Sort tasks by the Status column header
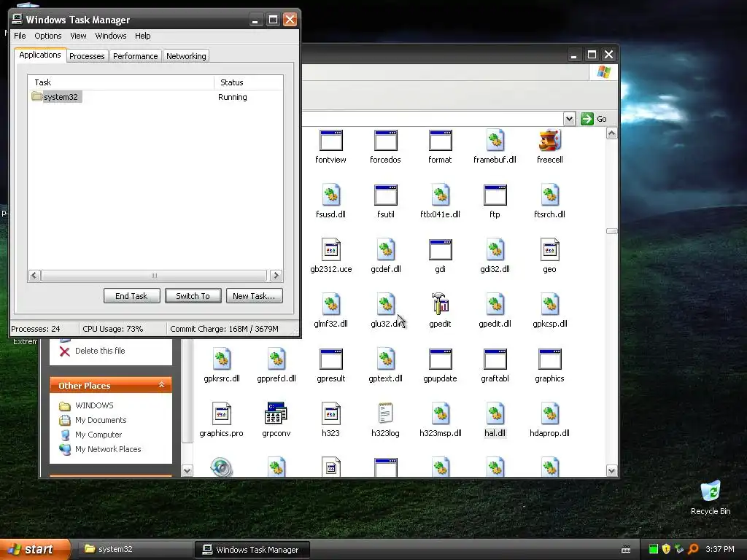 coord(248,82)
